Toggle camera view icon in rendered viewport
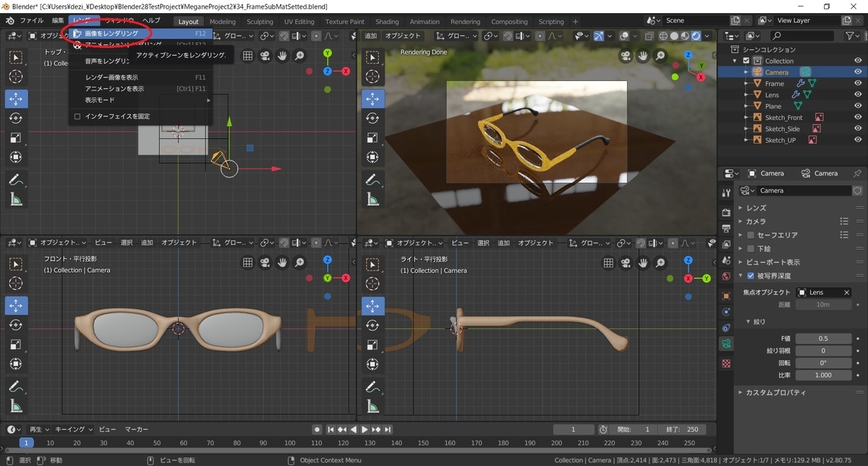 point(626,56)
